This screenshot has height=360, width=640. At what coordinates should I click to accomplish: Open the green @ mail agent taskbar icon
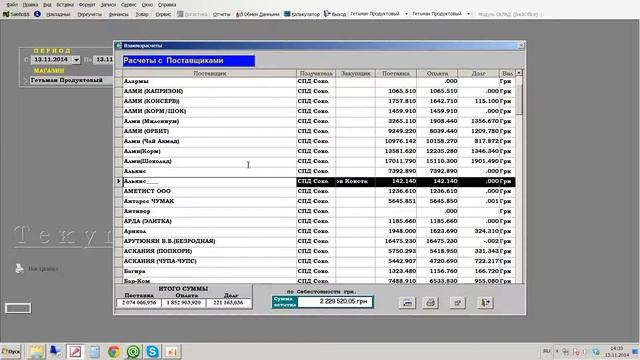click(133, 351)
